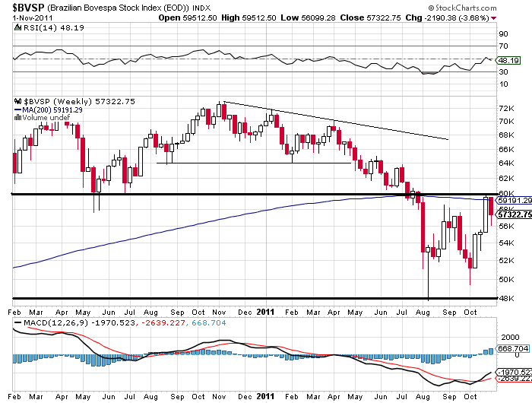Click the 30 RSI oversold axis label
This screenshot has height=403, width=532.
tap(503, 72)
